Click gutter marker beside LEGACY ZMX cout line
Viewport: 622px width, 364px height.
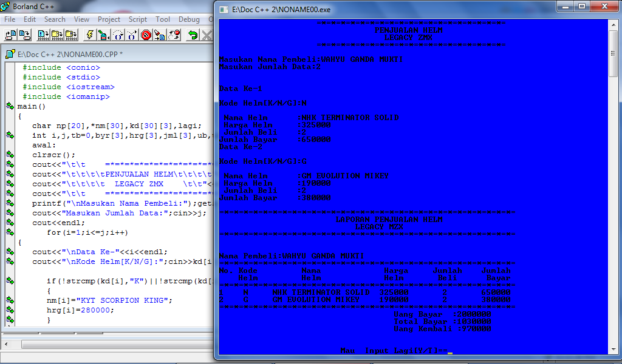[x=10, y=184]
